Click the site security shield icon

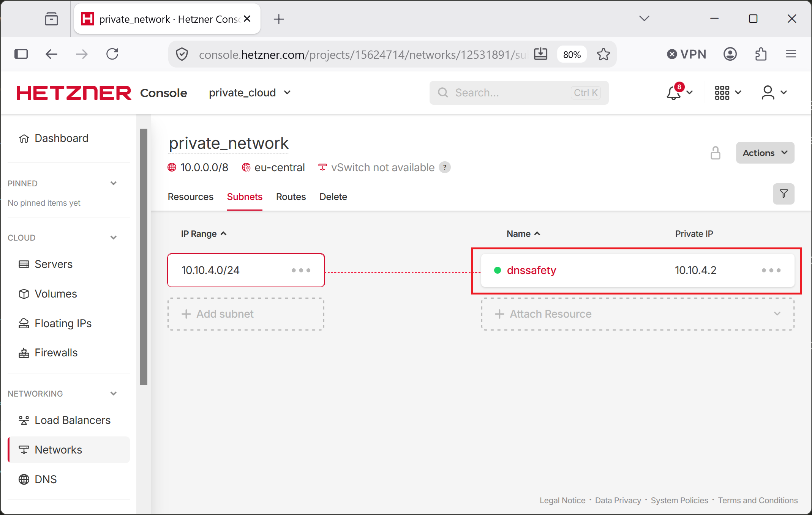[x=182, y=55]
